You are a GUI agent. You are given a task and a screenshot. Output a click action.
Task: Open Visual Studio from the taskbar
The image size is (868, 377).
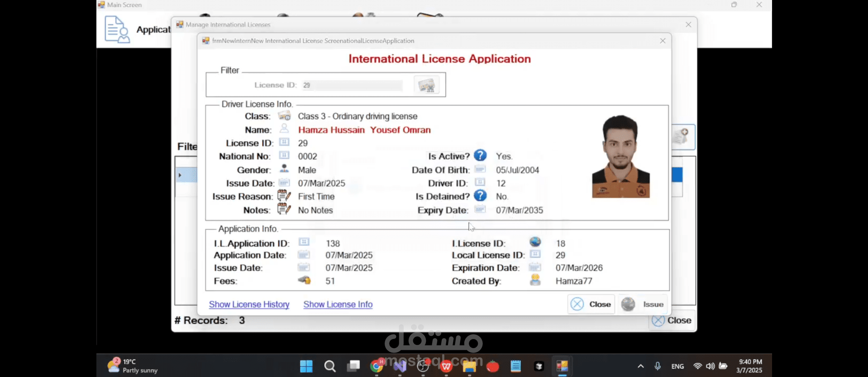[400, 366]
